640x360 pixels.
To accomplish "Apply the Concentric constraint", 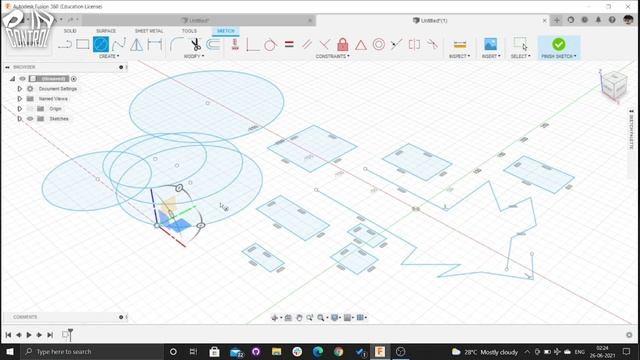I will click(379, 44).
